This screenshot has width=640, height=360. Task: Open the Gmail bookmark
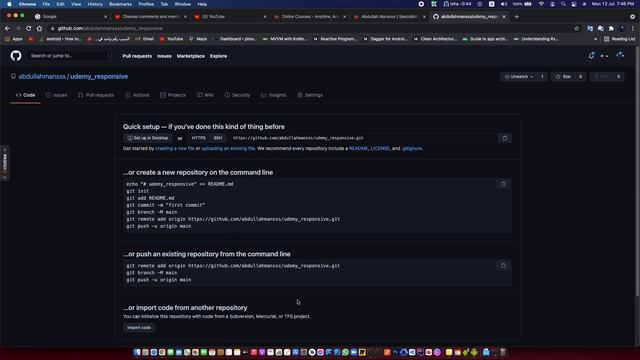tap(144, 39)
